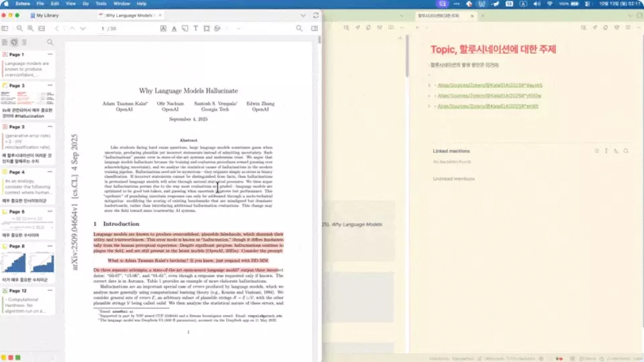Screen dimensions: 644x362
Task: Go back with the left chevron
Action: point(56,28)
